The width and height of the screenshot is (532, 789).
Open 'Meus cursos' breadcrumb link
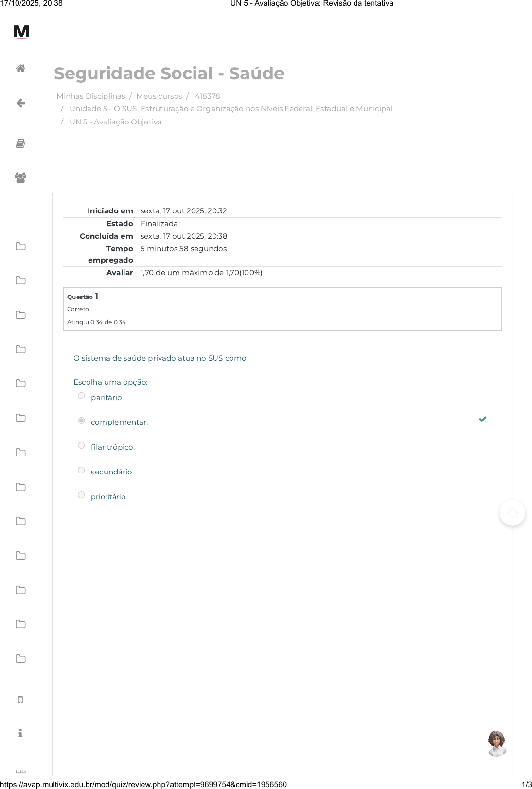(159, 96)
